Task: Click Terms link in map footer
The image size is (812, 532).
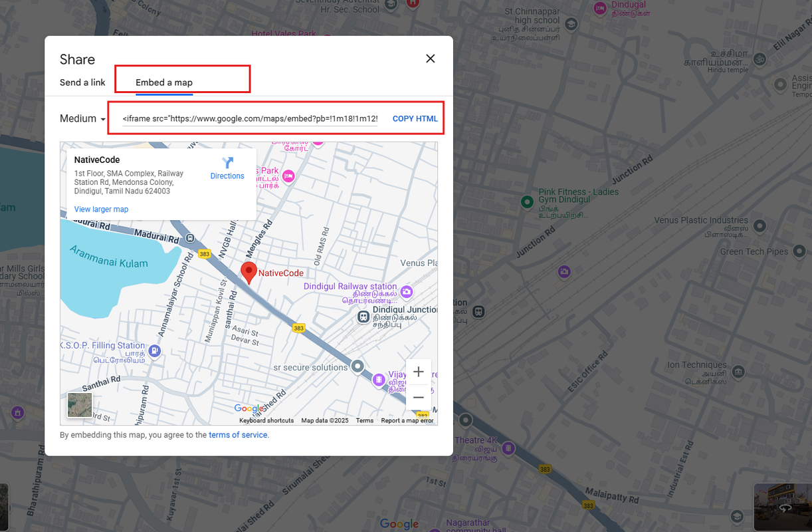Action: pos(365,420)
